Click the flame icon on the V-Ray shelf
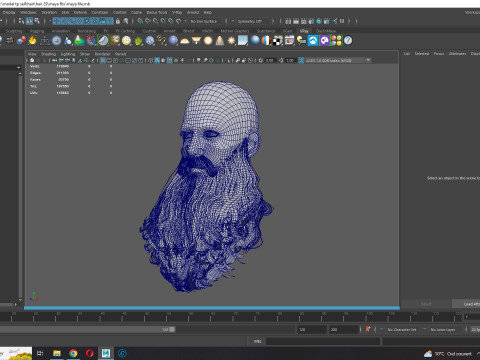Screen dimensions: 480x360 tap(32, 41)
